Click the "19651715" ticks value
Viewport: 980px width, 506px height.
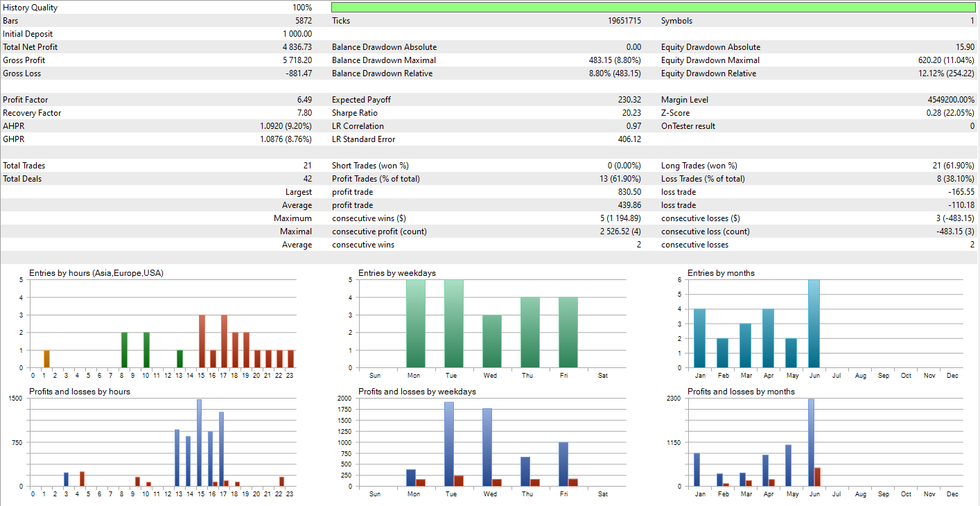point(624,21)
